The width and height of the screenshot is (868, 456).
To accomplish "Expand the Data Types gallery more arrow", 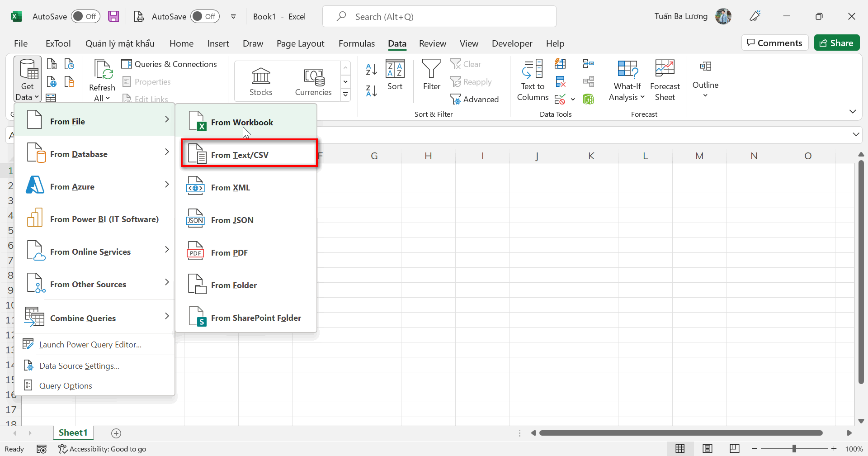I will coord(345,95).
